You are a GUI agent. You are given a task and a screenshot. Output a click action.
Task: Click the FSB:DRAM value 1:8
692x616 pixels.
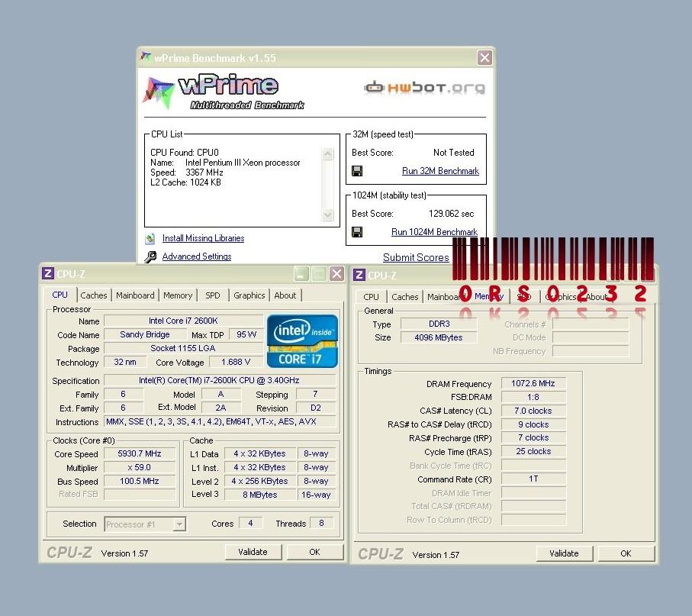coord(533,397)
